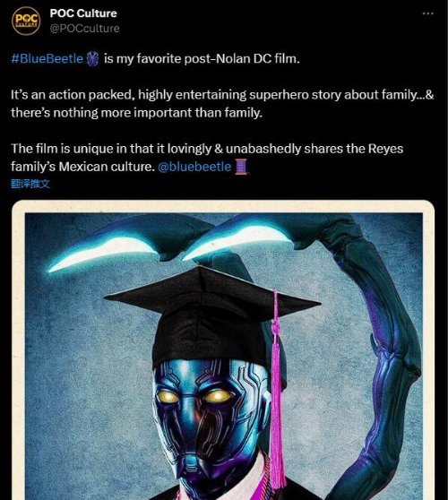Viewport: 448px width, 500px height.
Task: Click the thread spool emoji after @bluebeetle
Action: coord(241,167)
